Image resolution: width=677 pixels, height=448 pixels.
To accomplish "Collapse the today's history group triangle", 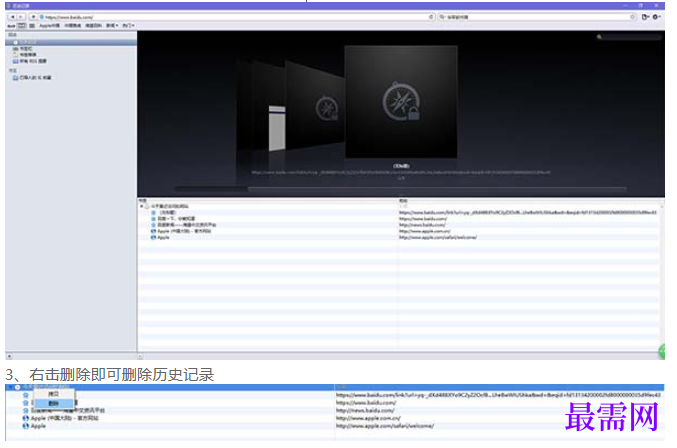I will tap(141, 206).
